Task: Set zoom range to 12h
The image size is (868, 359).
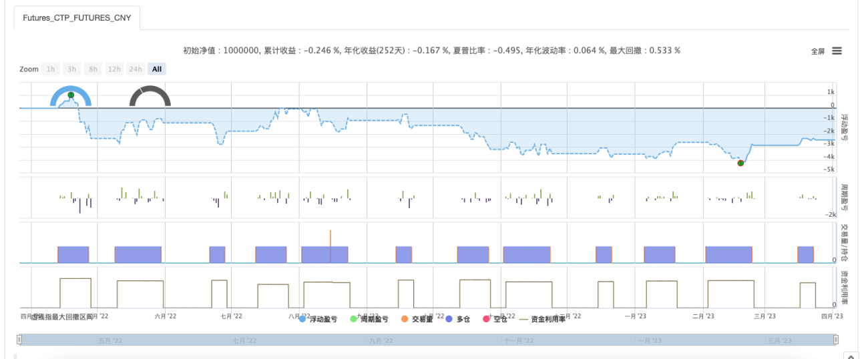Action: 114,69
